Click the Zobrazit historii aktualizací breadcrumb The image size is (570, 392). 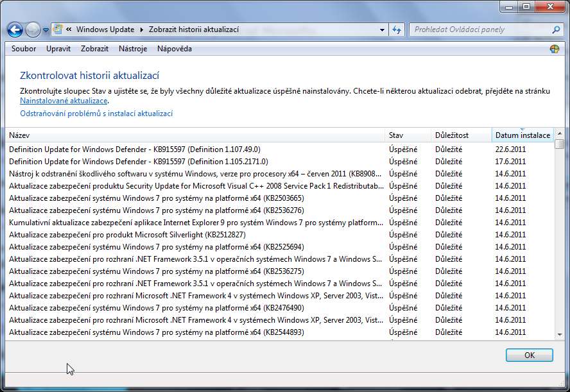tap(194, 30)
